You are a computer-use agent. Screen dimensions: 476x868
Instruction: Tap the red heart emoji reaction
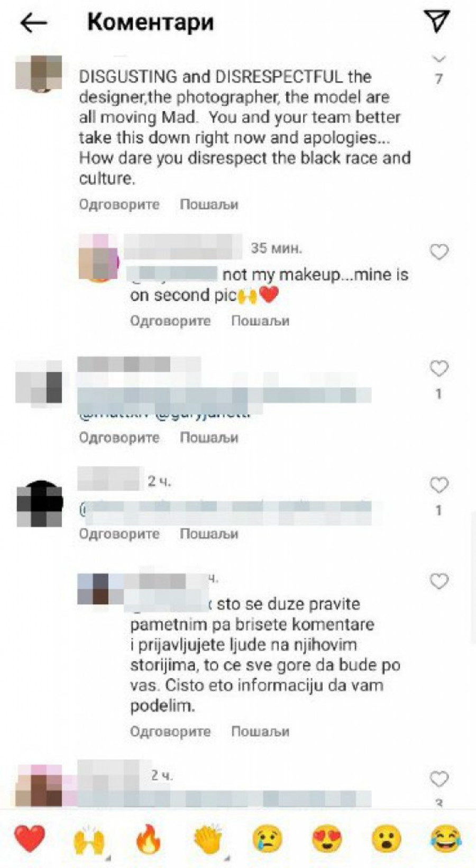30,839
